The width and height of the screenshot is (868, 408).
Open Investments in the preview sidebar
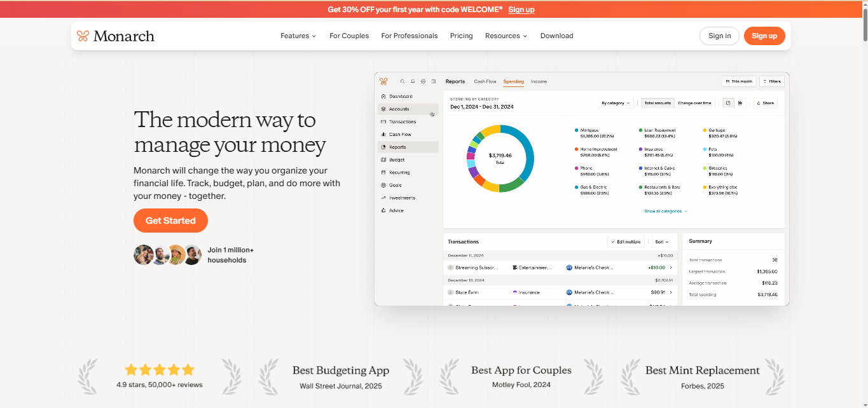coord(408,198)
